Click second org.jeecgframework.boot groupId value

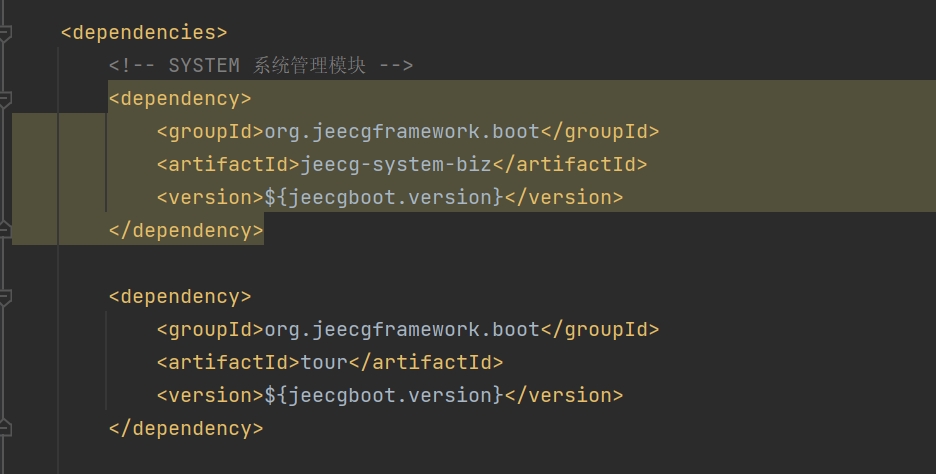click(401, 330)
